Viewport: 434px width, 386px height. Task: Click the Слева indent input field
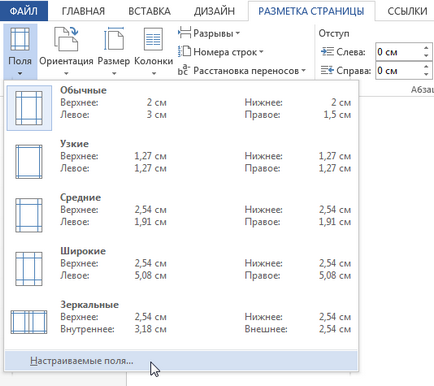pos(398,52)
